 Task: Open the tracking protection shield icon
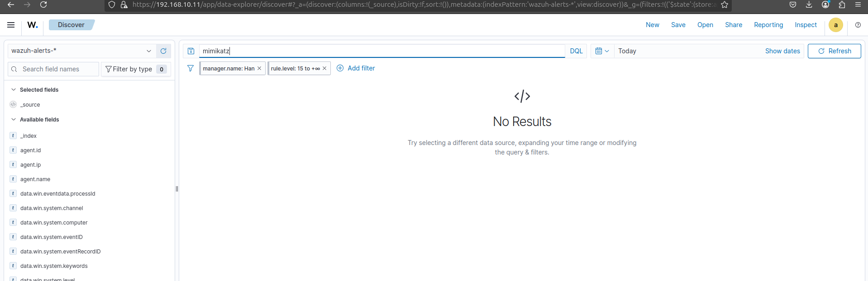click(x=112, y=5)
